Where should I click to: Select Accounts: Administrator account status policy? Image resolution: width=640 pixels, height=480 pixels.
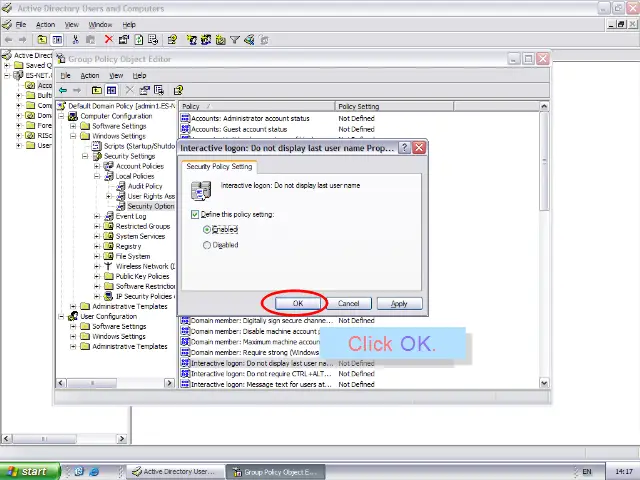click(250, 118)
